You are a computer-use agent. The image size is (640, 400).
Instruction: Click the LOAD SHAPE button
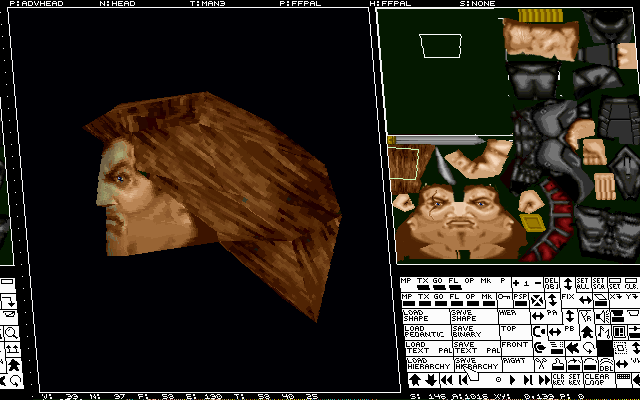click(x=426, y=316)
